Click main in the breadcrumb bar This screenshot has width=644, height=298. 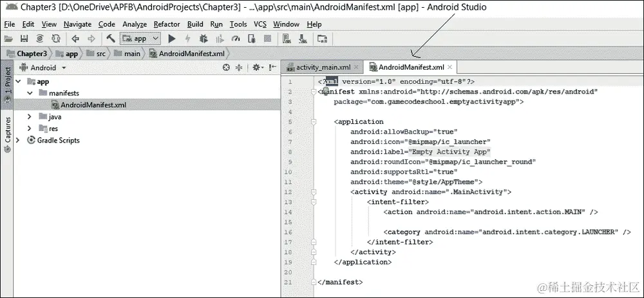click(128, 54)
